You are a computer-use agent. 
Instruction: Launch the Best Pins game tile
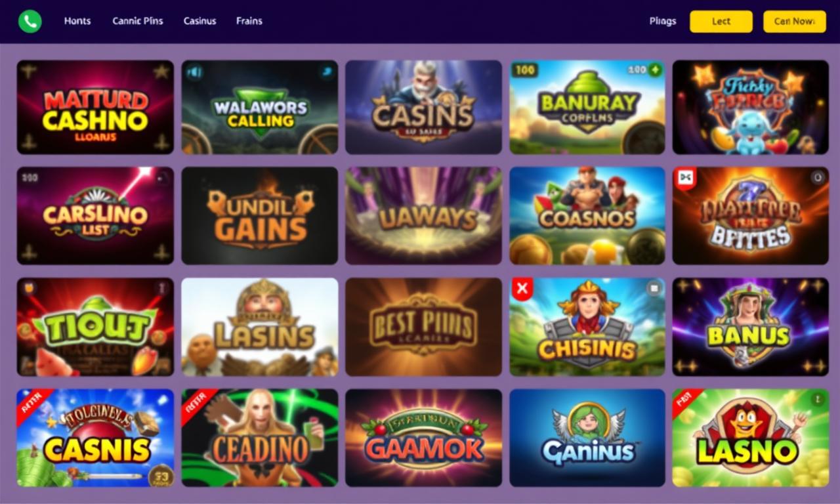(x=423, y=327)
